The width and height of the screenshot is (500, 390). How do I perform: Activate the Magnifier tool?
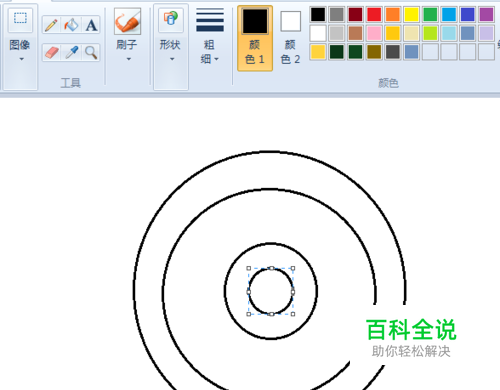[91, 52]
